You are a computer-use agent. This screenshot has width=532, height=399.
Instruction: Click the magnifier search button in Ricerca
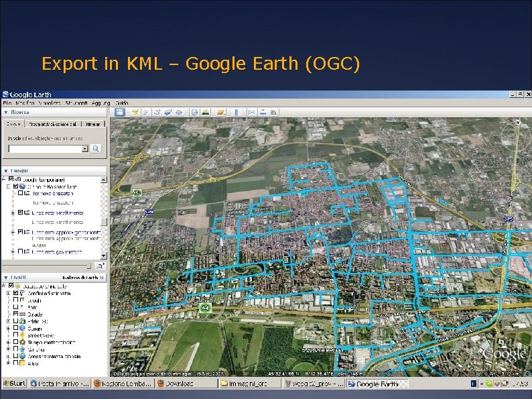tap(96, 149)
